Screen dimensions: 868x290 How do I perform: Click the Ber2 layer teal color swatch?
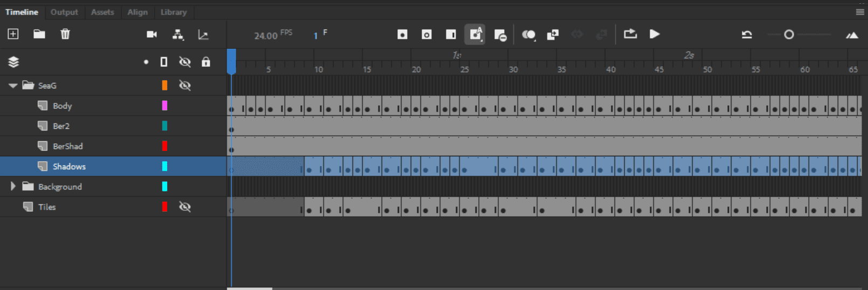(164, 126)
